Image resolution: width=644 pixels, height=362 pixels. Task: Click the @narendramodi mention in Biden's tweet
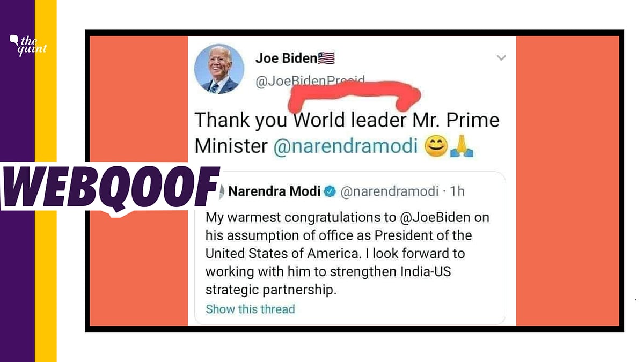[346, 146]
